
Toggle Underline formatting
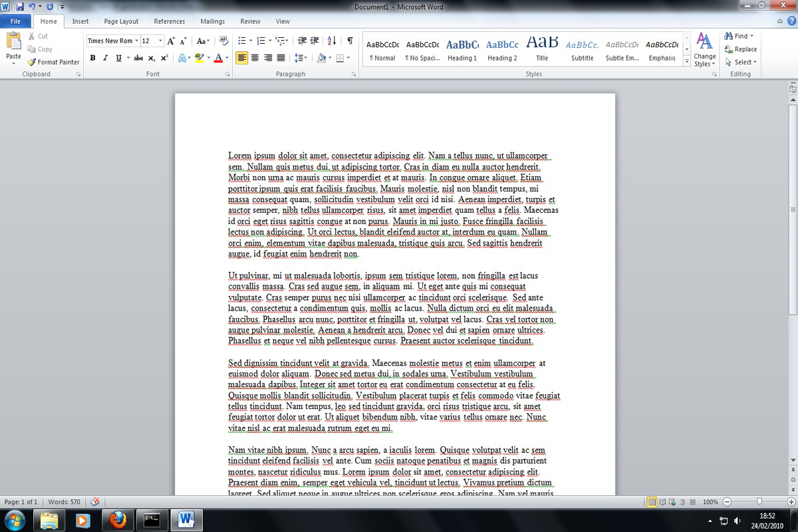pos(118,58)
